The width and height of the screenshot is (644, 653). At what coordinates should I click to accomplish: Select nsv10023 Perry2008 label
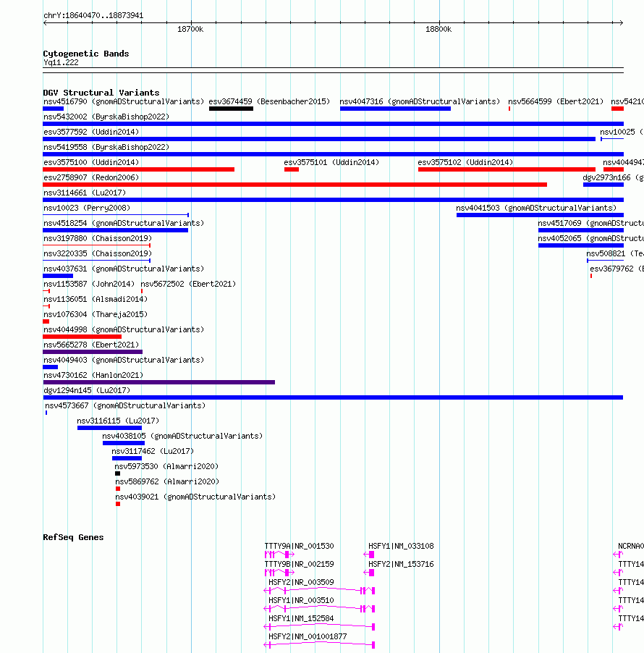[x=87, y=208]
